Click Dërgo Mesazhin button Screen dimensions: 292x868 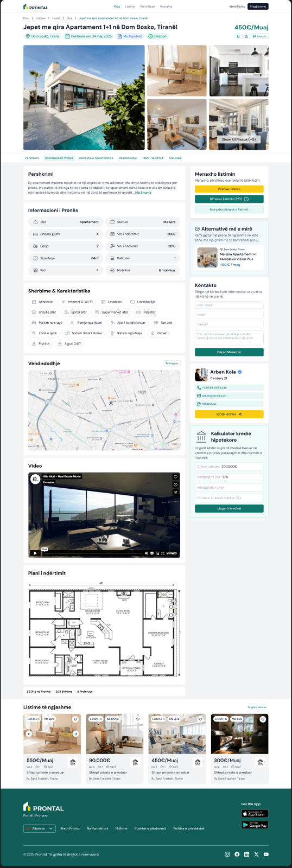(x=229, y=352)
